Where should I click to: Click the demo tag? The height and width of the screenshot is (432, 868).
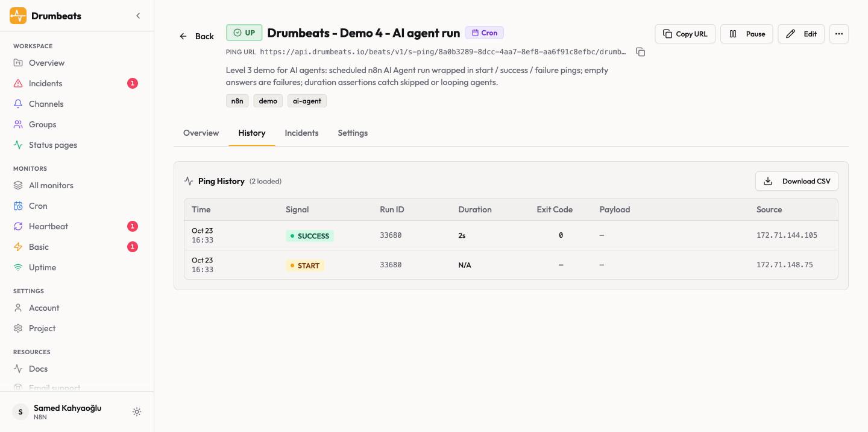(268, 101)
